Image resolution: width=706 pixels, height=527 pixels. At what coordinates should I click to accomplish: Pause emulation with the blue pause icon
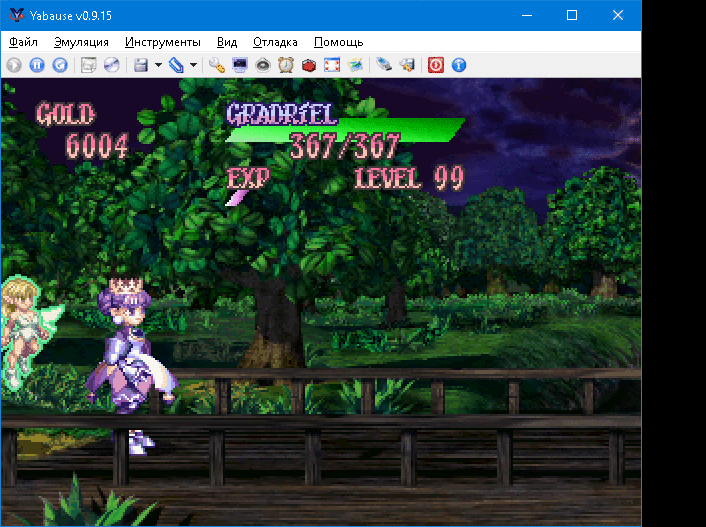(37, 65)
